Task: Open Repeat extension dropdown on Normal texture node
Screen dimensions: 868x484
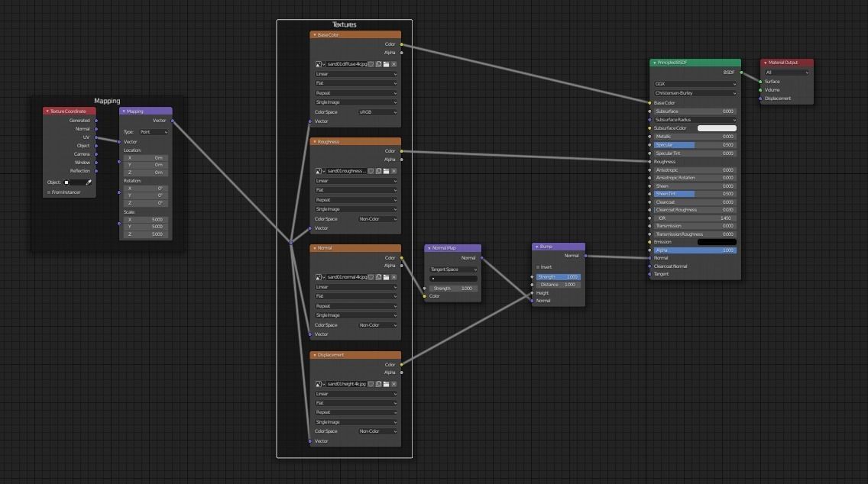Action: click(x=355, y=306)
